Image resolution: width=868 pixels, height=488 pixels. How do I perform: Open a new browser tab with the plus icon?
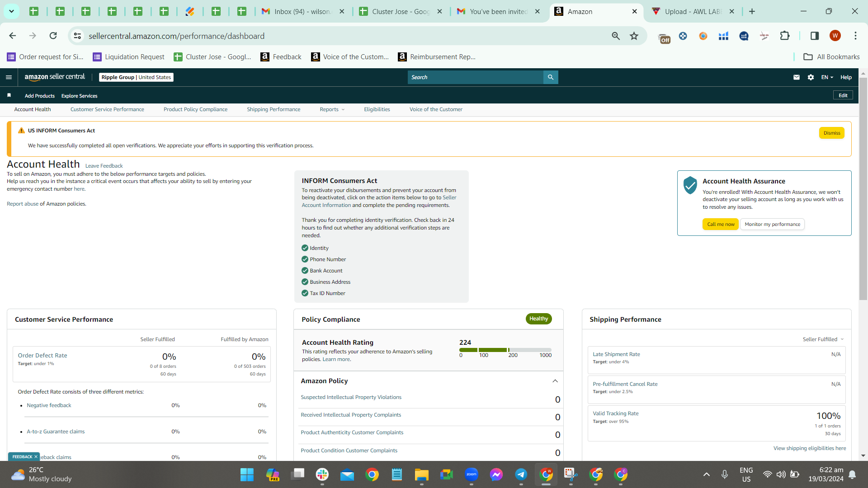pos(752,11)
